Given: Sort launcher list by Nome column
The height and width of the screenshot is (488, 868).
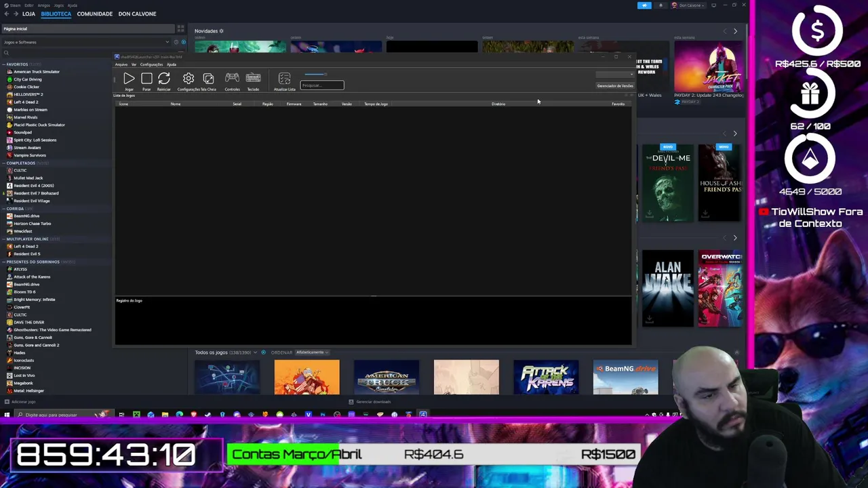Looking at the screenshot, I should tap(176, 104).
